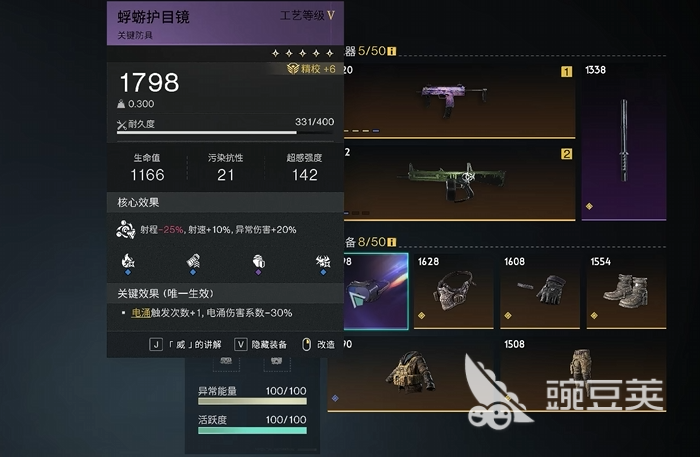700x457 pixels.
Task: Click the core effect spiral icon
Action: coord(125,230)
